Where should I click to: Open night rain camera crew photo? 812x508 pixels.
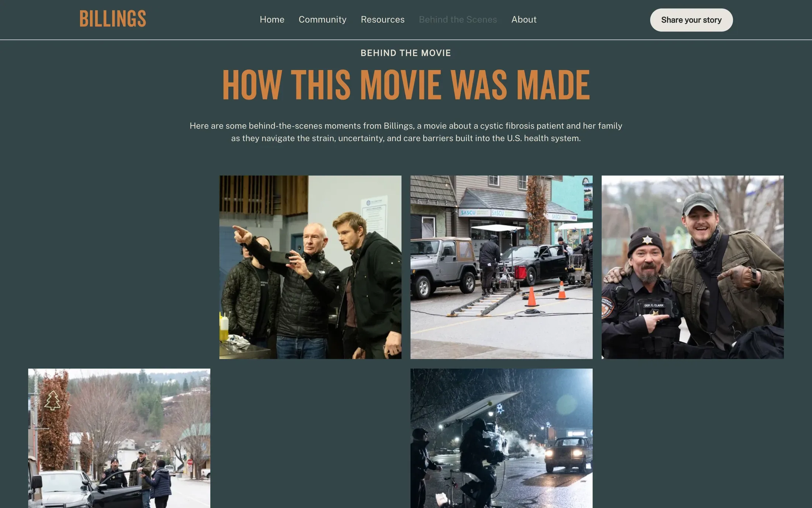pos(502,438)
